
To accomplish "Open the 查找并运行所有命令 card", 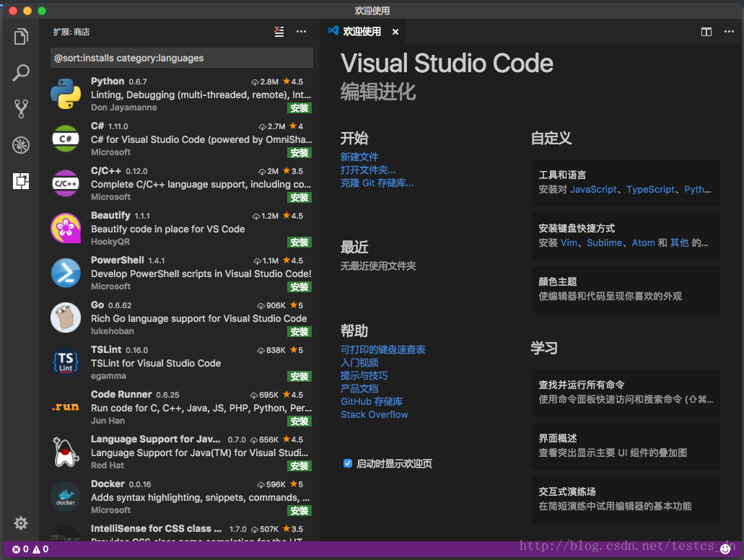I will pos(626,393).
